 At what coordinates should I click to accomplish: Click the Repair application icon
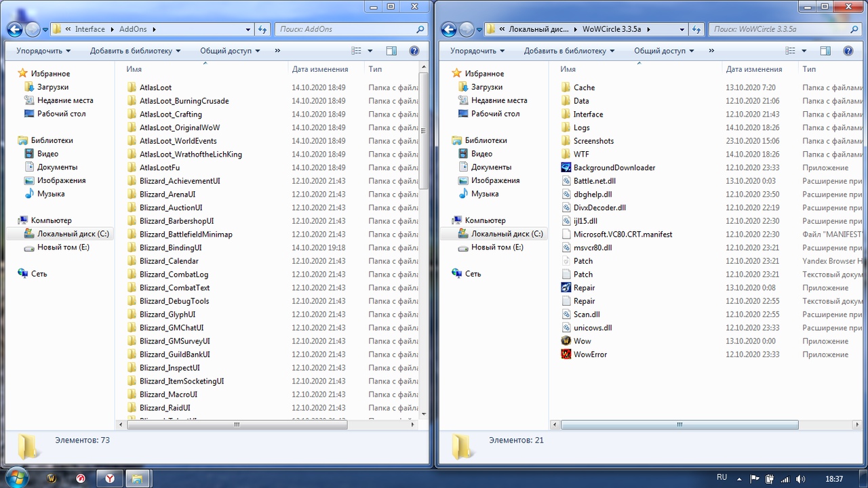point(566,287)
